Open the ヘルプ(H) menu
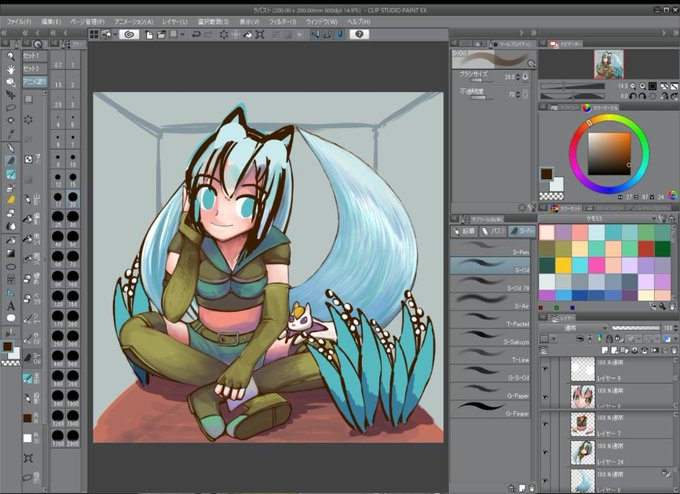 pyautogui.click(x=359, y=21)
